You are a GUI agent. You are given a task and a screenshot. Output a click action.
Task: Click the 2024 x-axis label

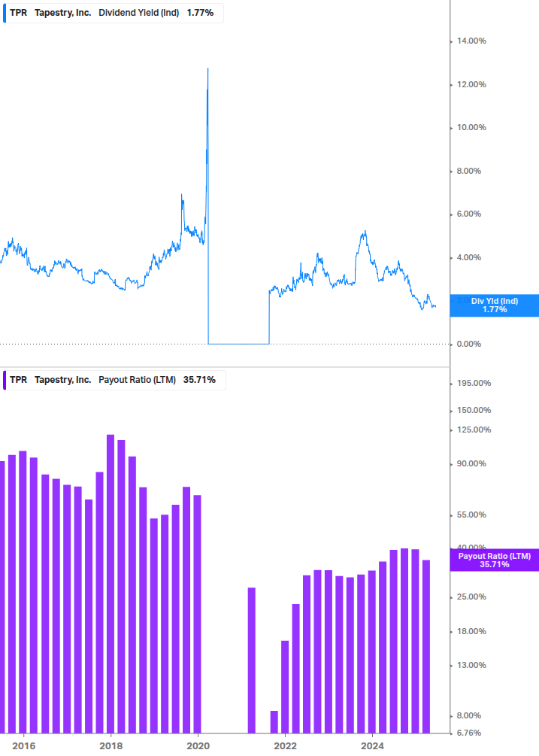click(372, 746)
